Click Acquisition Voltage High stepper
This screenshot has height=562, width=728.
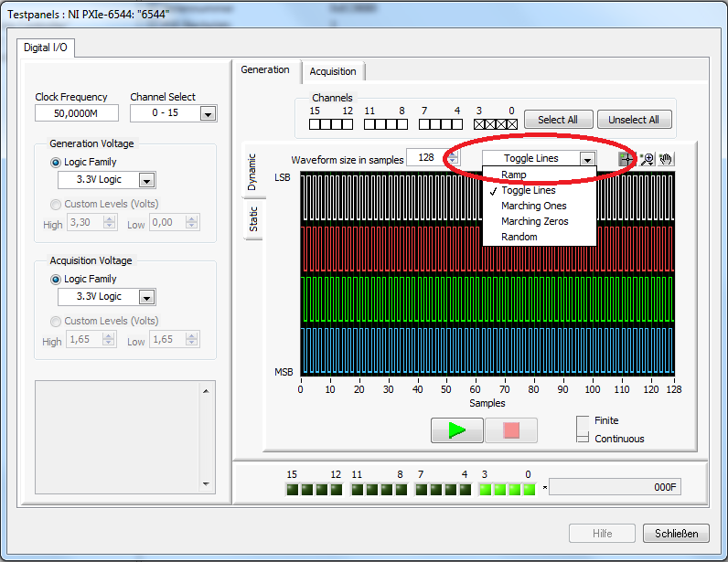point(109,339)
